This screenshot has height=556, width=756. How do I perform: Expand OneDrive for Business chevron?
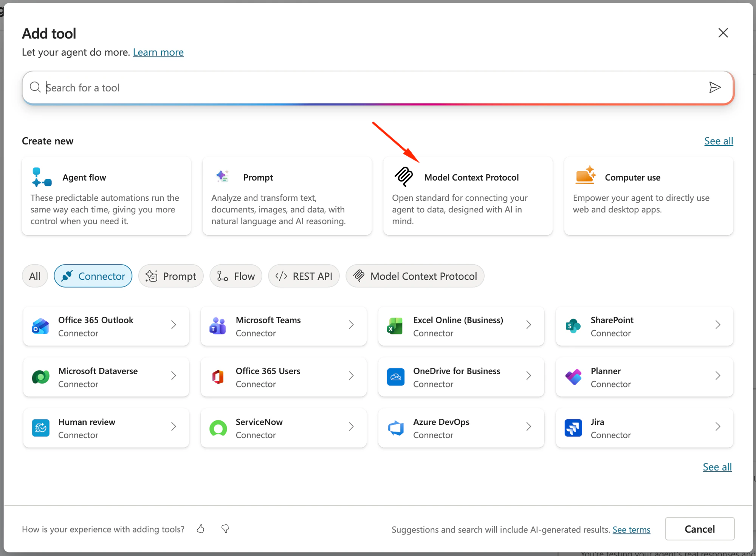[x=529, y=375]
